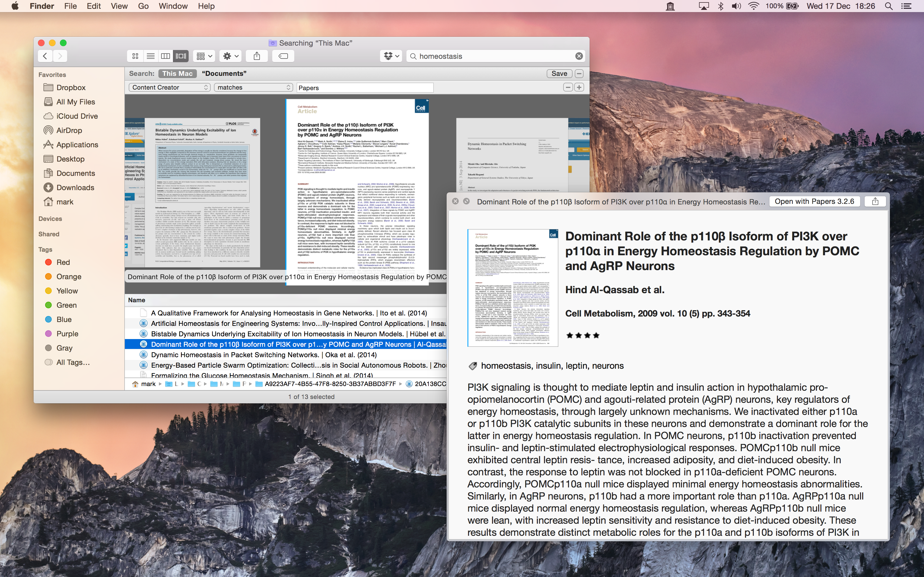This screenshot has width=924, height=577.
Task: Switch search scope to "Documents"
Action: click(224, 74)
